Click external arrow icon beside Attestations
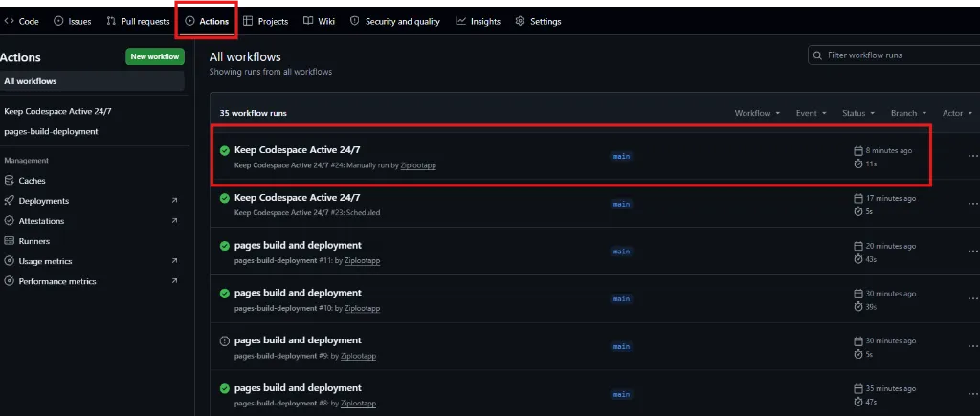The height and width of the screenshot is (416, 980). [x=174, y=221]
